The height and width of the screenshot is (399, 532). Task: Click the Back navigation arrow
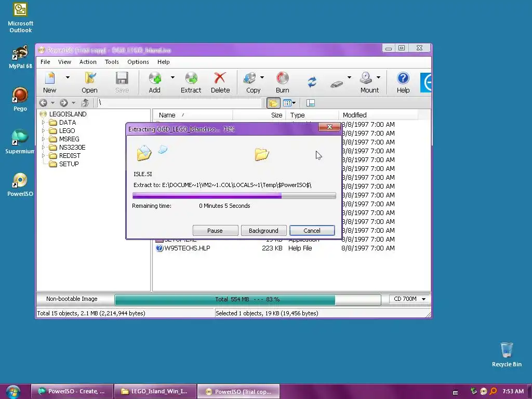(x=43, y=103)
